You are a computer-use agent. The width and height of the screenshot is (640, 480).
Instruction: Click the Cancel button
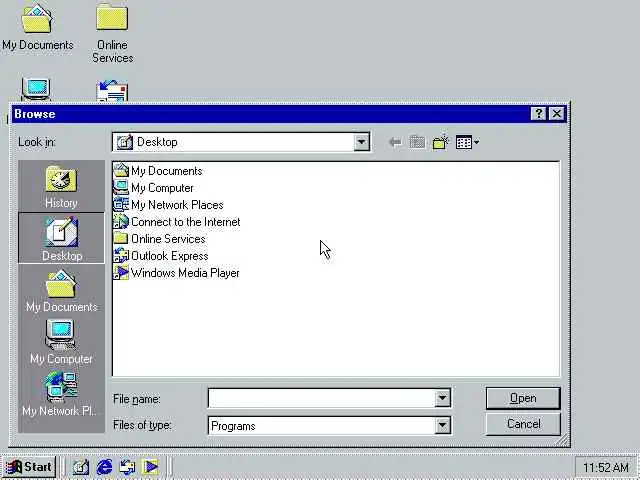point(523,424)
